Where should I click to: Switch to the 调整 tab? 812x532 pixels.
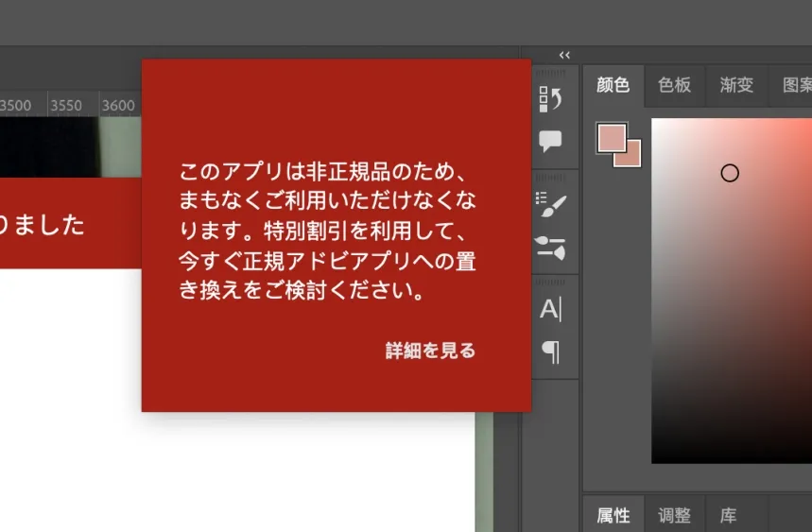[x=675, y=515]
